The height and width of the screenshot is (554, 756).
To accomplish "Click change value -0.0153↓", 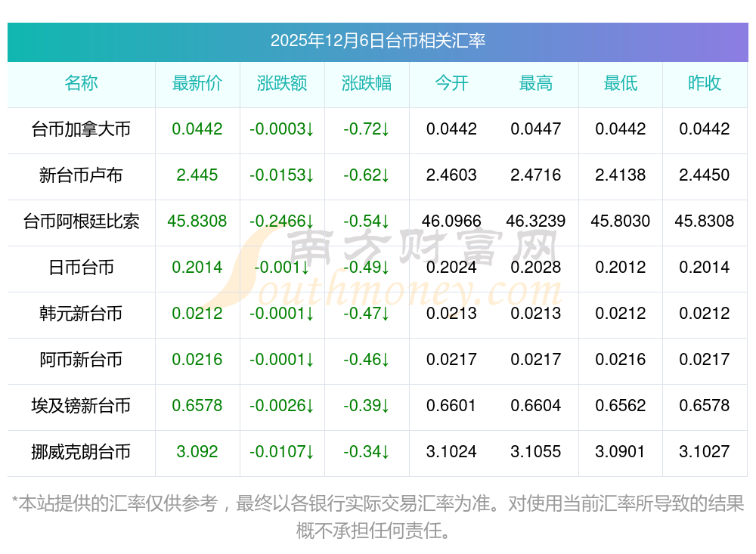I will point(282,175).
